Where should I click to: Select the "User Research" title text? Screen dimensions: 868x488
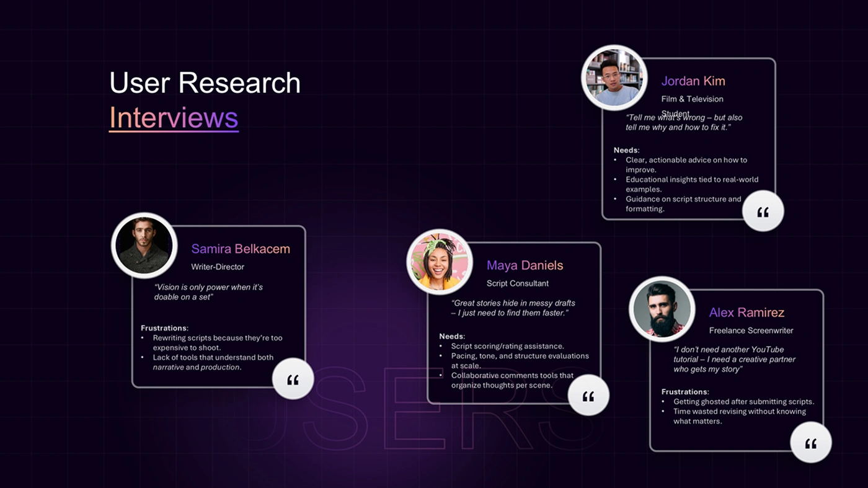pyautogui.click(x=205, y=83)
